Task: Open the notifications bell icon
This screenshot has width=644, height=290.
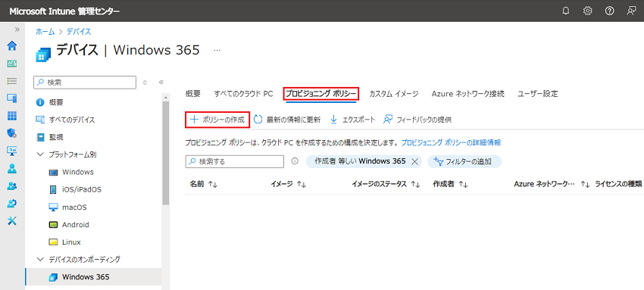Action: tap(566, 11)
